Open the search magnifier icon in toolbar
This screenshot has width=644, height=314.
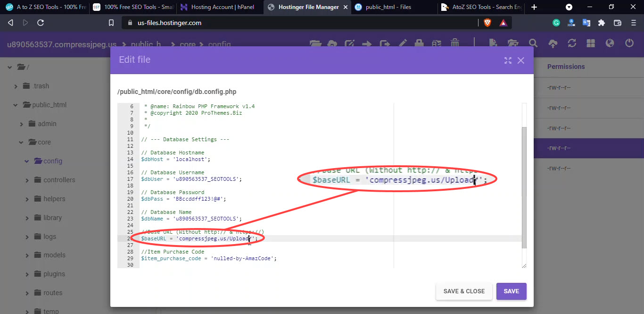(x=533, y=43)
